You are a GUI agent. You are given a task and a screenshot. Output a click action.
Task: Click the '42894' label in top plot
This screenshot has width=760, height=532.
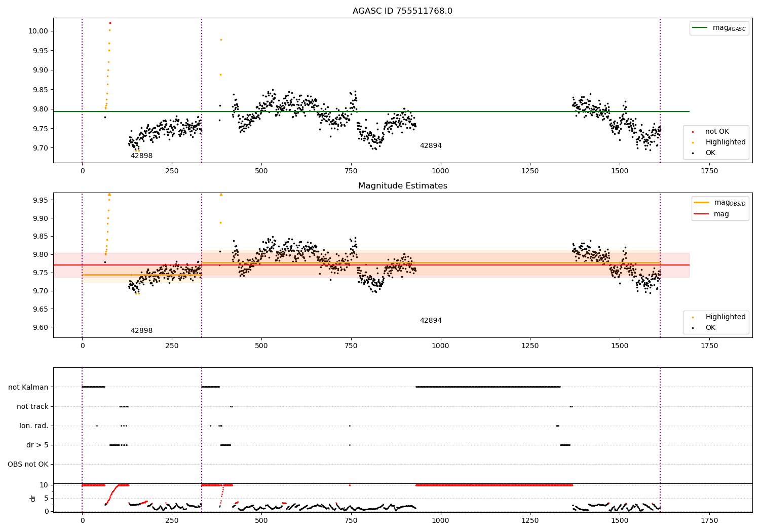431,146
